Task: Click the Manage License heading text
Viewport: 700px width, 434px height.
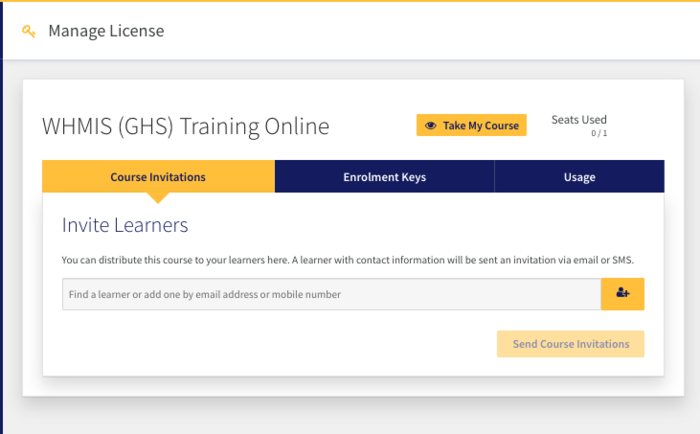Action: [106, 31]
